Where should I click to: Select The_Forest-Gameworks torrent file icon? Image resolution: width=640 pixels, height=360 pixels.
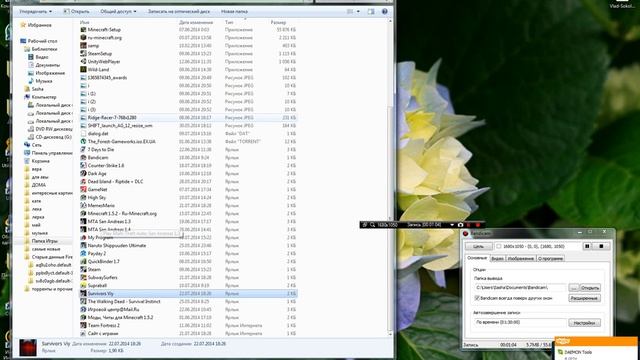tap(83, 142)
